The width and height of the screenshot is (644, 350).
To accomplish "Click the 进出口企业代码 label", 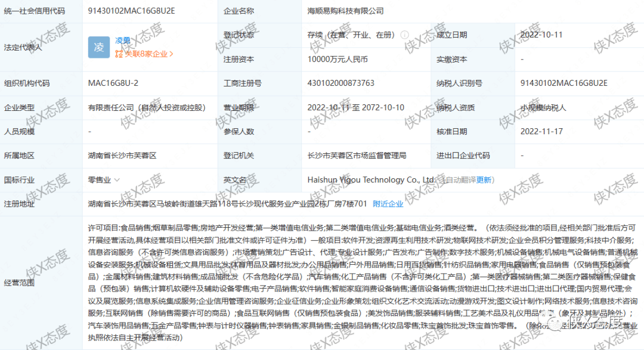I will (463, 156).
